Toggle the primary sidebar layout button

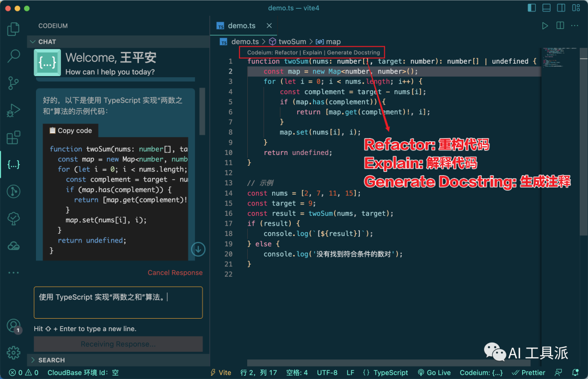click(532, 8)
